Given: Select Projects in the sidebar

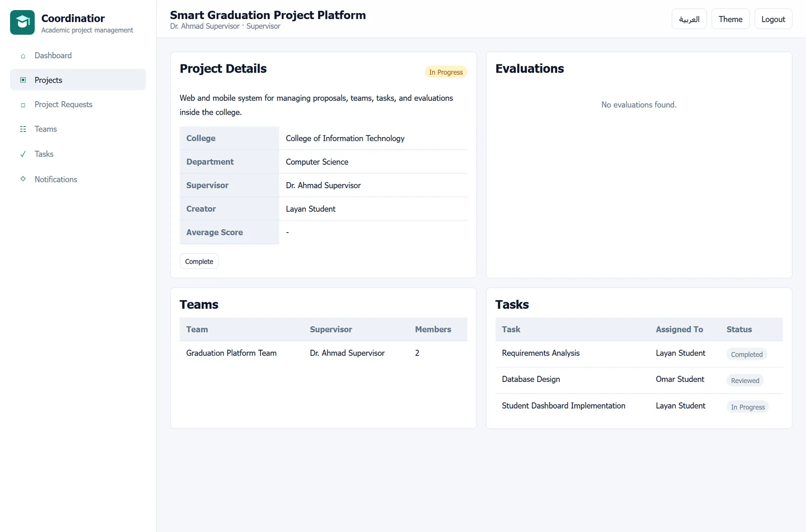Looking at the screenshot, I should coord(78,80).
